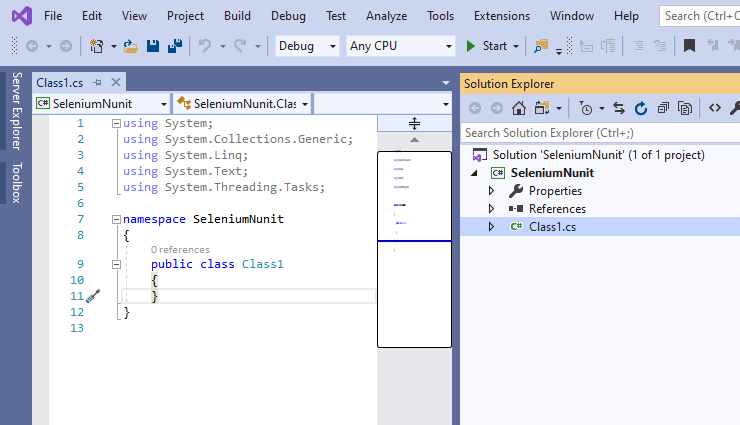Click the Navigate Backward toolbar icon
This screenshot has height=425, width=740.
click(32, 46)
